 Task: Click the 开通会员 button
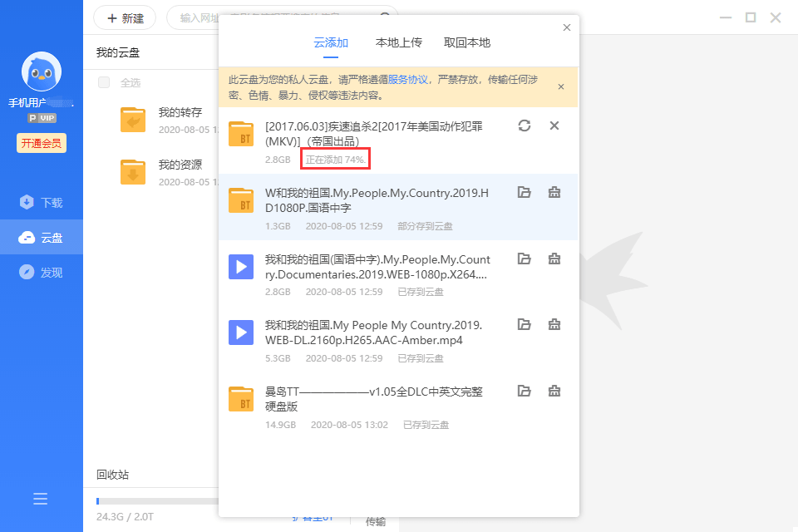point(41,143)
